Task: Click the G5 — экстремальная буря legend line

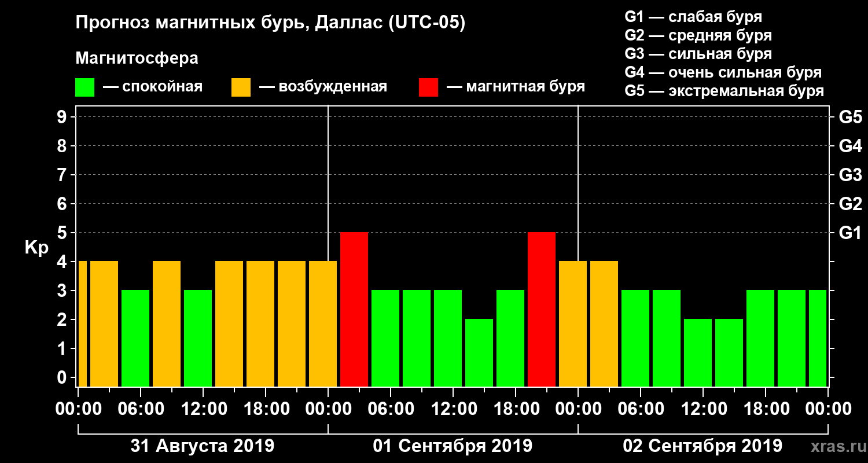Action: pyautogui.click(x=724, y=91)
